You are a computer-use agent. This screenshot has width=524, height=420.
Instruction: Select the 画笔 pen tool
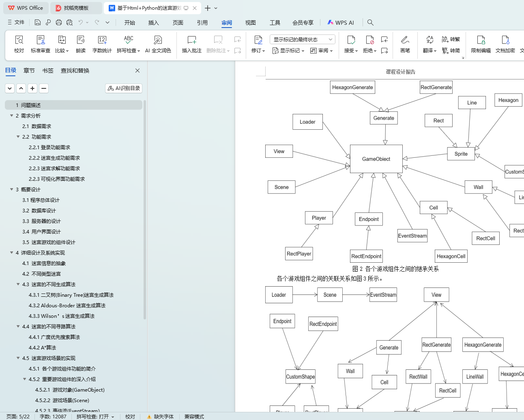tap(405, 44)
